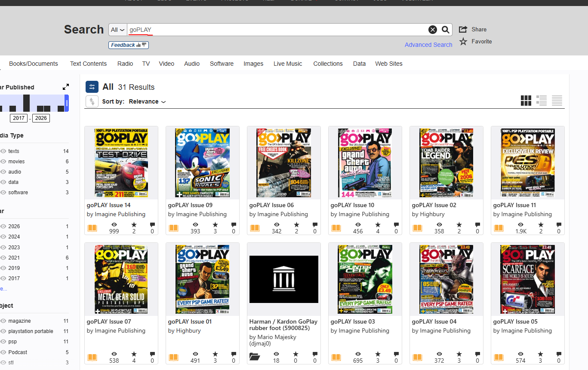Clear the goPLAY search text
The width and height of the screenshot is (588, 370).
pyautogui.click(x=432, y=30)
